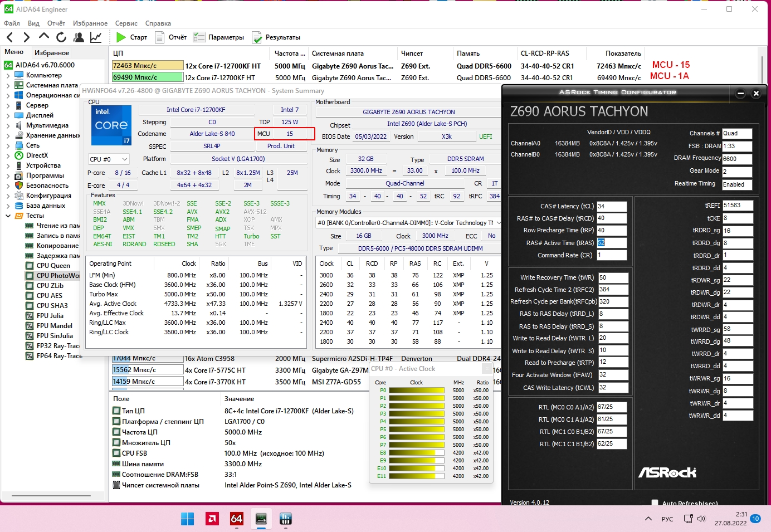Open the user icon in AIDA64 toolbar
Screen dimensions: 771x532
click(x=79, y=37)
